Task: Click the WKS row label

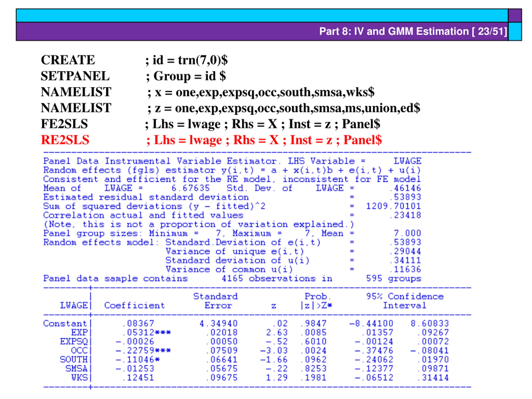Action: pos(79,378)
